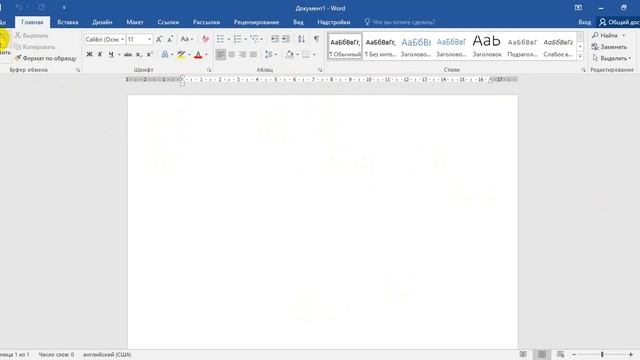Toggle italic (К) formatting
The width and height of the screenshot is (640, 360).
[x=100, y=54]
